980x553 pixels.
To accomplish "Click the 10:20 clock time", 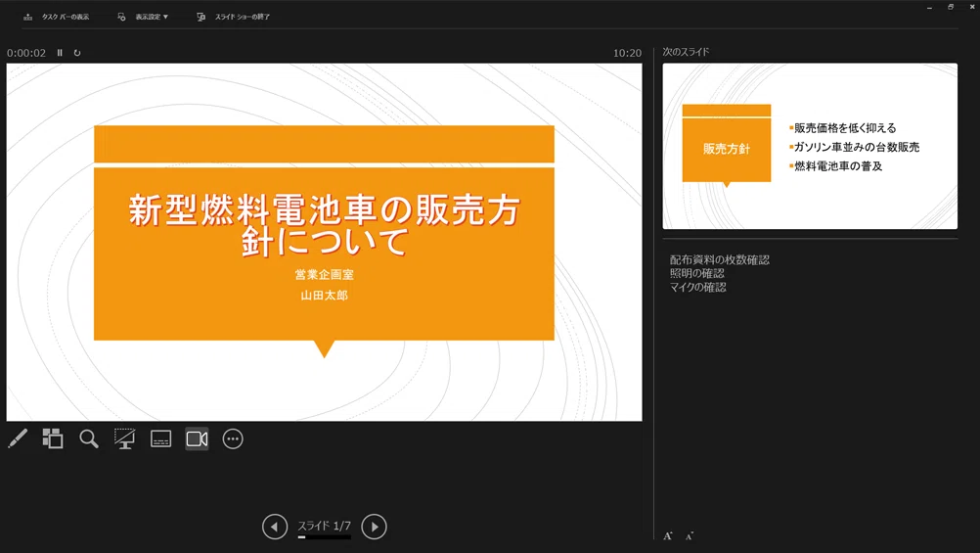I will point(627,53).
